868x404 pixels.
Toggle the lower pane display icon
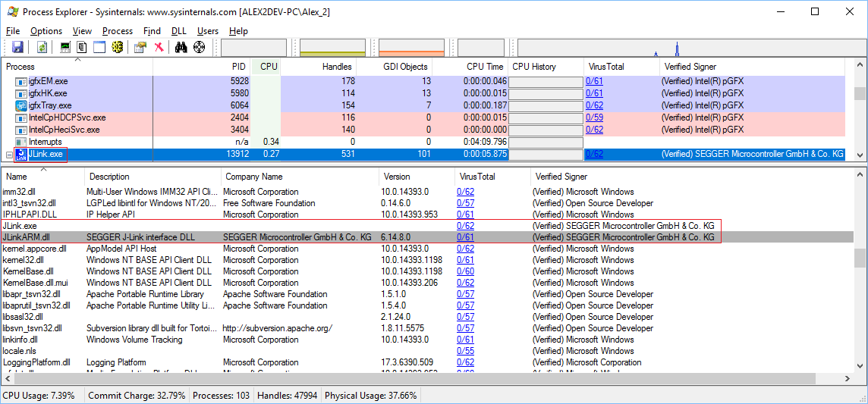[x=99, y=47]
